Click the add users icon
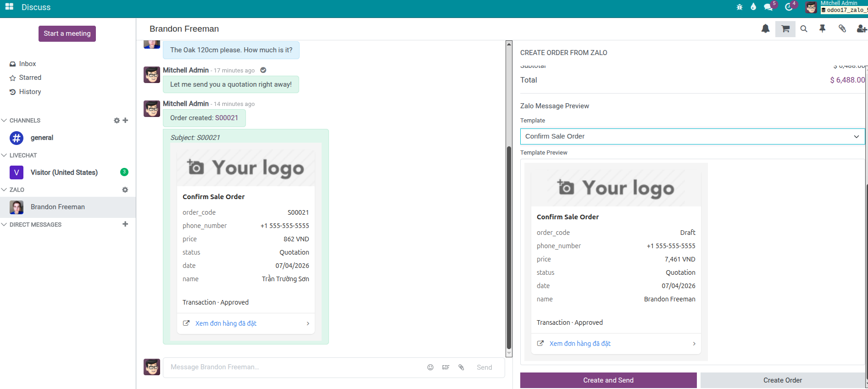Screen dimensions: 868x389 [x=861, y=29]
